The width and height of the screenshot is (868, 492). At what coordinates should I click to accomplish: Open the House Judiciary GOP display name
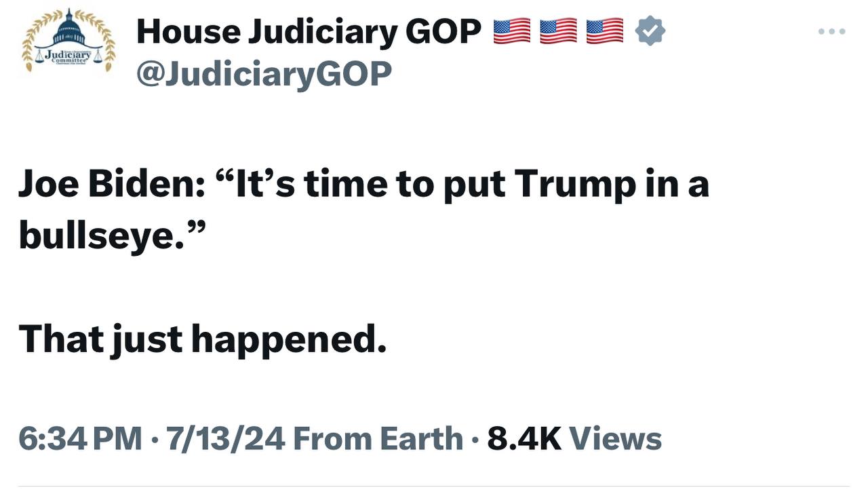coord(309,31)
